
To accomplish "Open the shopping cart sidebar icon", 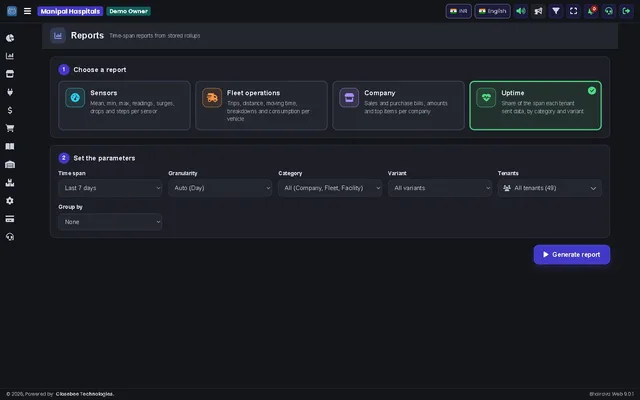I will [10, 128].
